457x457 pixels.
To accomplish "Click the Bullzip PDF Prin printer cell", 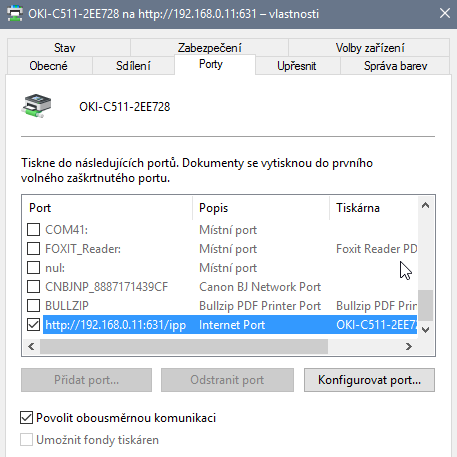I will pyautogui.click(x=376, y=306).
